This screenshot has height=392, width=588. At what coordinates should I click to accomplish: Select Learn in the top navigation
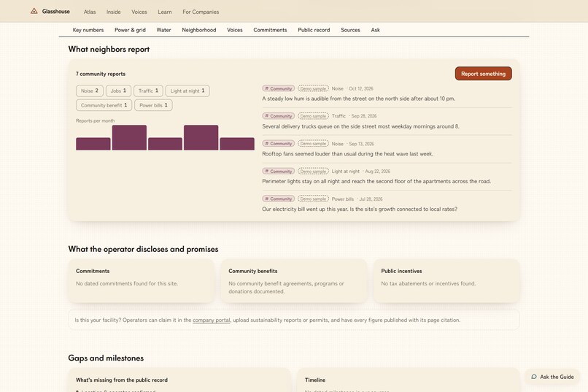[x=165, y=12]
